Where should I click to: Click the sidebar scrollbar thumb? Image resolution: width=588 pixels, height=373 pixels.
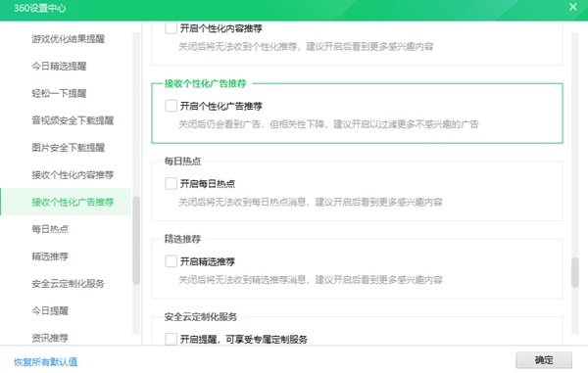(x=136, y=240)
